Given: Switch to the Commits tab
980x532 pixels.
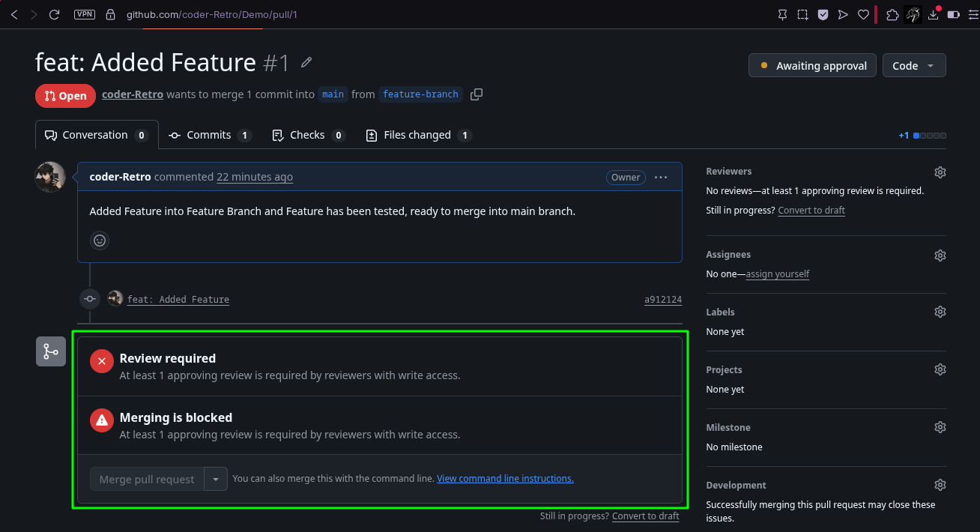Looking at the screenshot, I should coord(210,135).
